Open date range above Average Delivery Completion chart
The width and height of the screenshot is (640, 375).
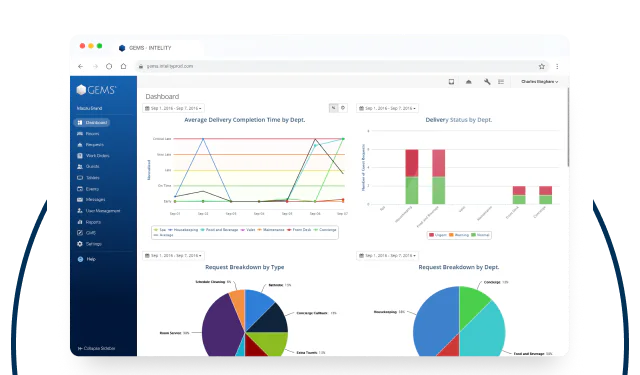(173, 108)
